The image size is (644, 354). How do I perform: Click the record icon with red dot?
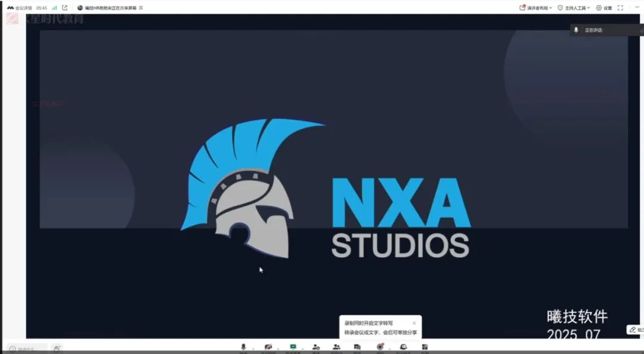380,347
